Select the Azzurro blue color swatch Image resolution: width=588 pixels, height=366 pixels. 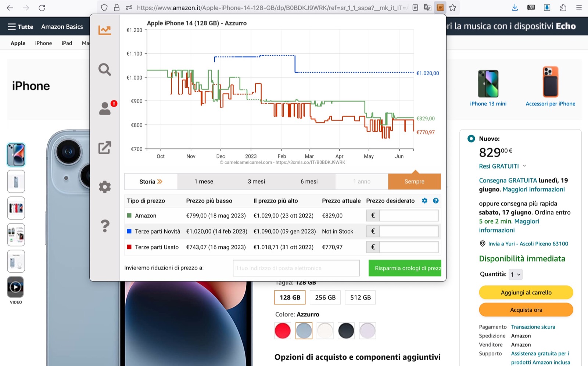tap(304, 331)
